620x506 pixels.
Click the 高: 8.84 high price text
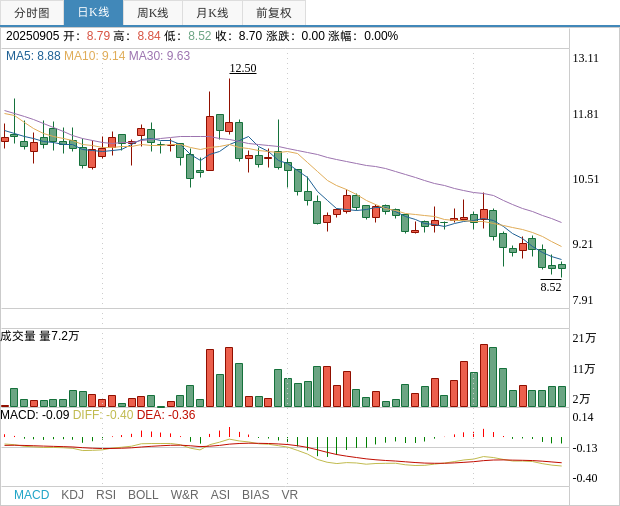coord(137,36)
